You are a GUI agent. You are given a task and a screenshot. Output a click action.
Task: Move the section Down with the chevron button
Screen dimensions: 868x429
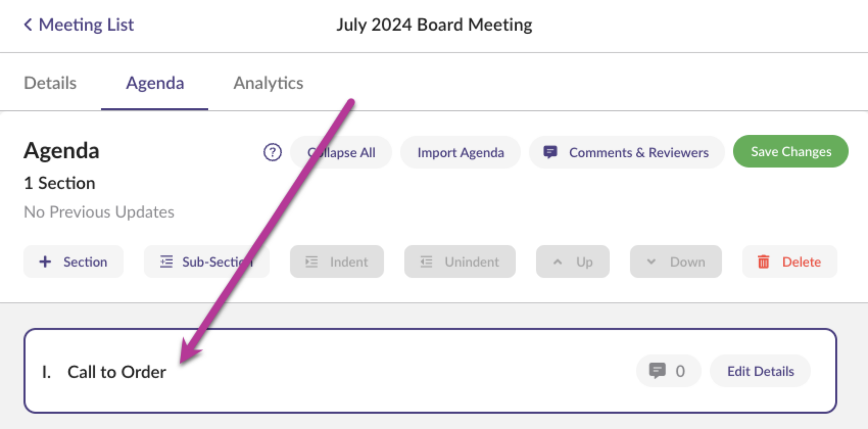pos(676,261)
